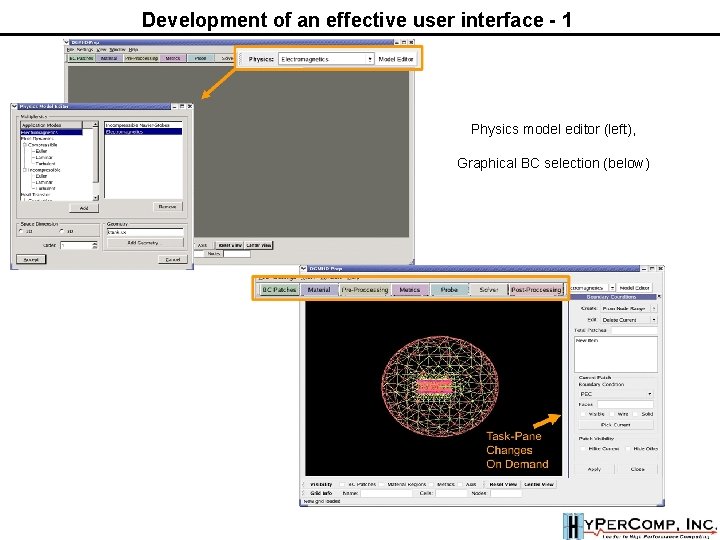This screenshot has height=540, width=720.
Task: Select the 2D space dimension radio button
Action: click(x=22, y=231)
